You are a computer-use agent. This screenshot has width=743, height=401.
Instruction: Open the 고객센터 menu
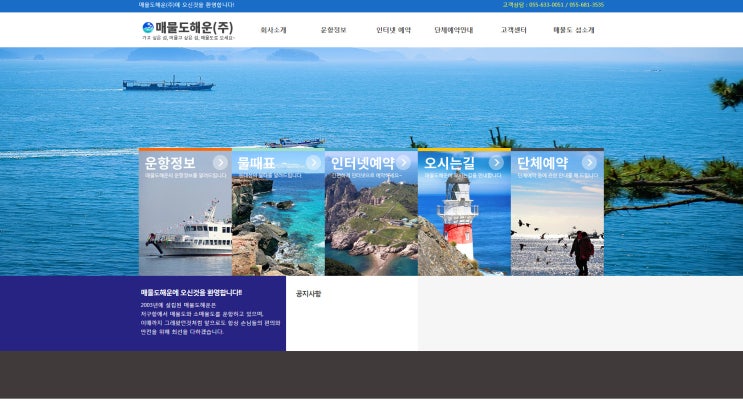[514, 30]
